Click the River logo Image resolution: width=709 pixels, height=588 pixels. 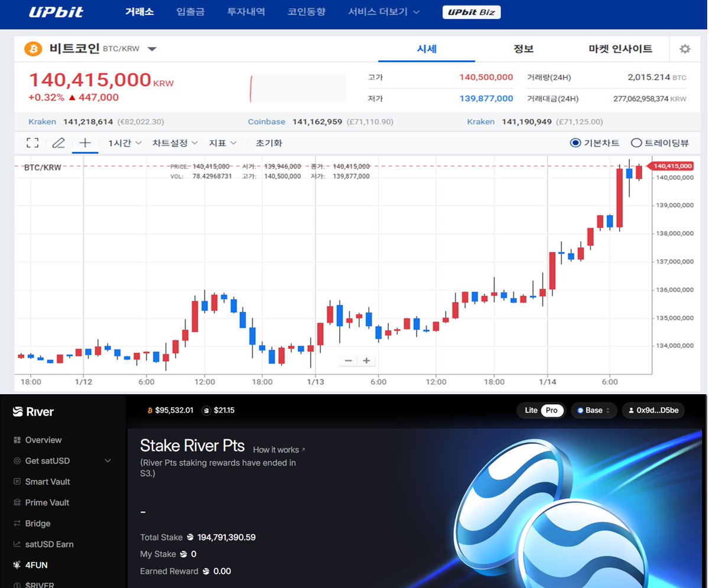point(33,412)
